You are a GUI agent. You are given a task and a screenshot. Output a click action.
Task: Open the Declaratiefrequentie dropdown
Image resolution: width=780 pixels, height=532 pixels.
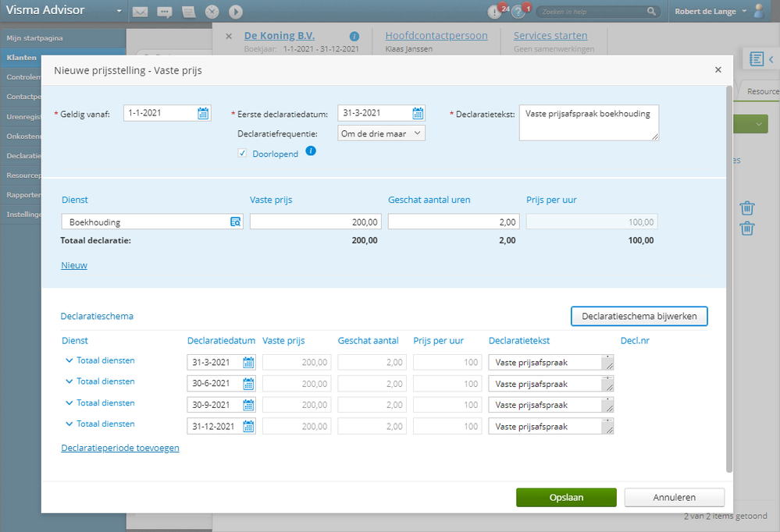[382, 133]
